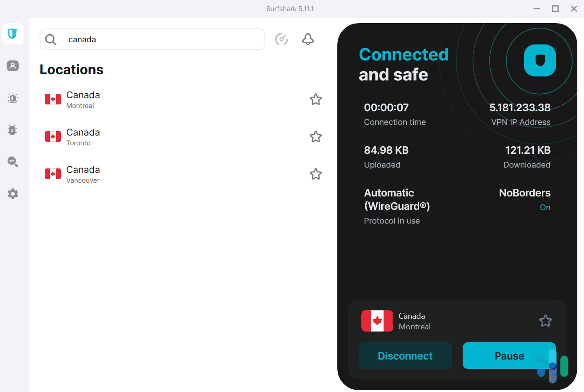Open the Alert breach monitor
Viewport: 584px width, 392px height.
point(13,98)
